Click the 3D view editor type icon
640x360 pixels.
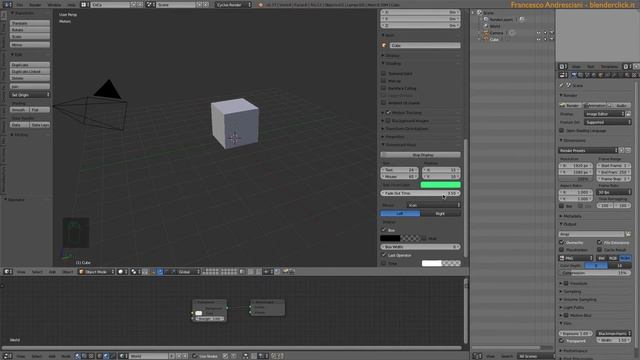7,272
